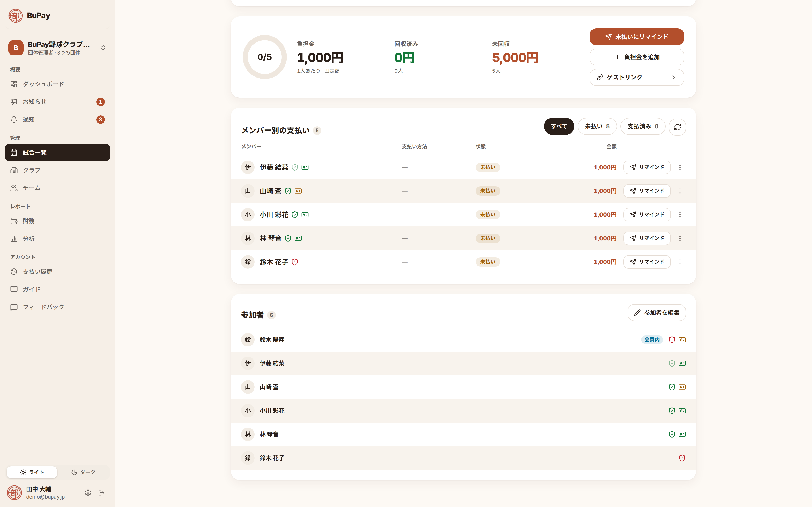
Task: Click the red shield icon next to 鈴木 花子 payment
Action: (295, 262)
